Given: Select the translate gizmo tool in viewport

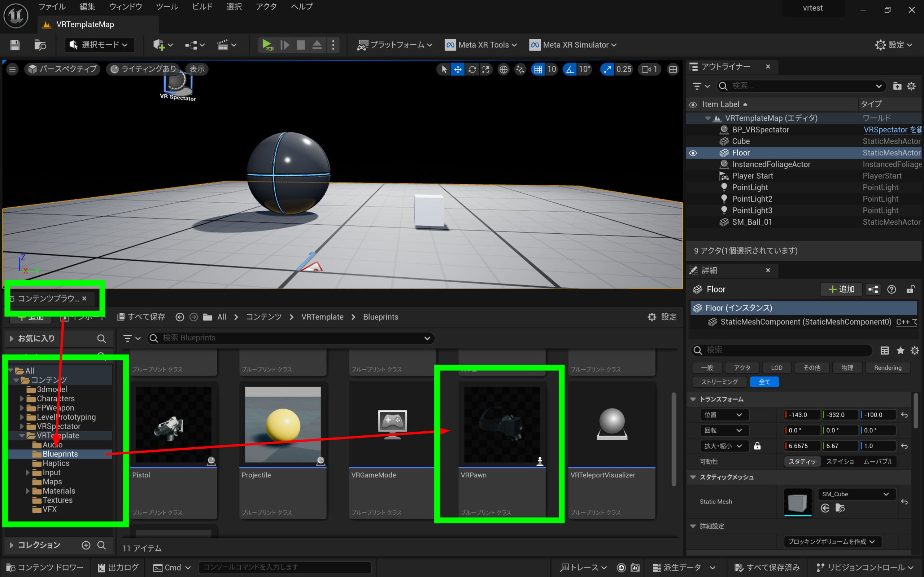Looking at the screenshot, I should [457, 69].
